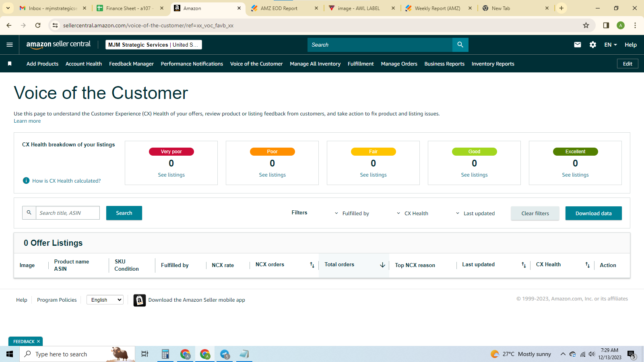Sort by NCX orders arrows icon

312,265
